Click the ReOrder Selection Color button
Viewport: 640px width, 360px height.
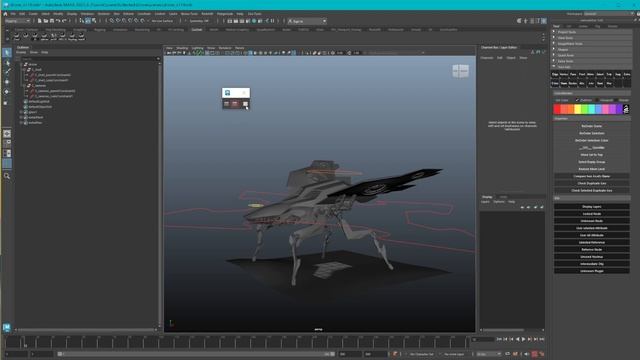(x=591, y=140)
